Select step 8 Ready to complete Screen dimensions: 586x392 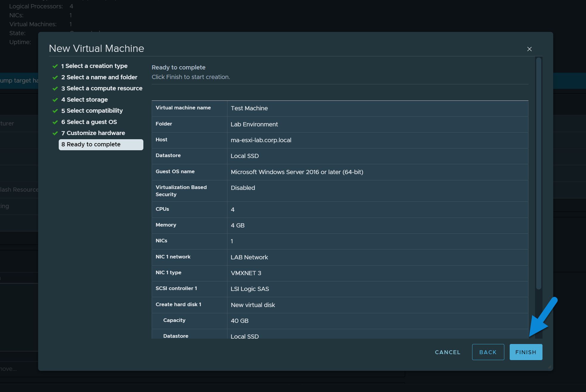coord(101,145)
